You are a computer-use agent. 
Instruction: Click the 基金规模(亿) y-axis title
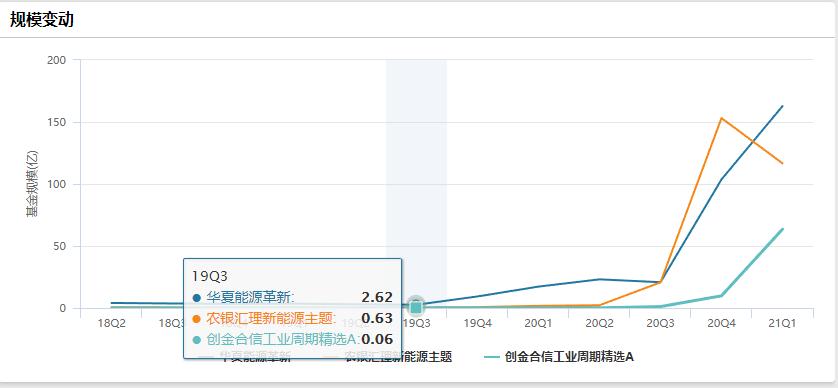(33, 184)
